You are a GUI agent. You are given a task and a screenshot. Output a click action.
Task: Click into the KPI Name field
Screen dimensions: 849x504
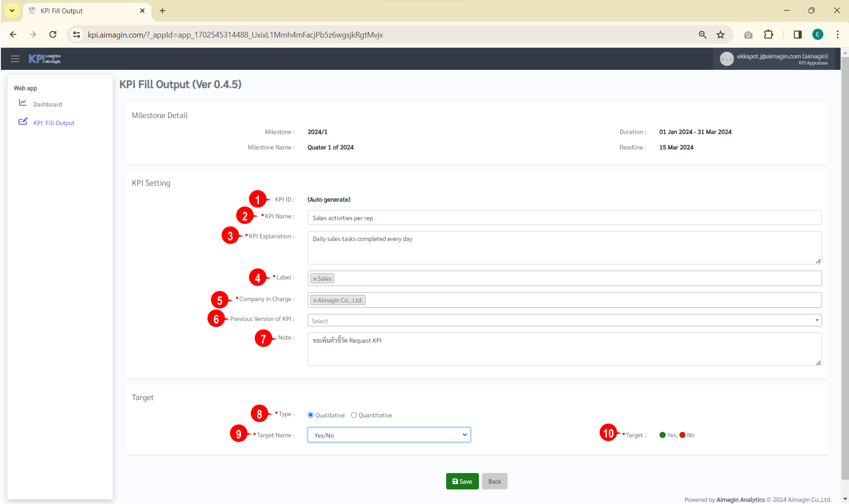click(564, 218)
